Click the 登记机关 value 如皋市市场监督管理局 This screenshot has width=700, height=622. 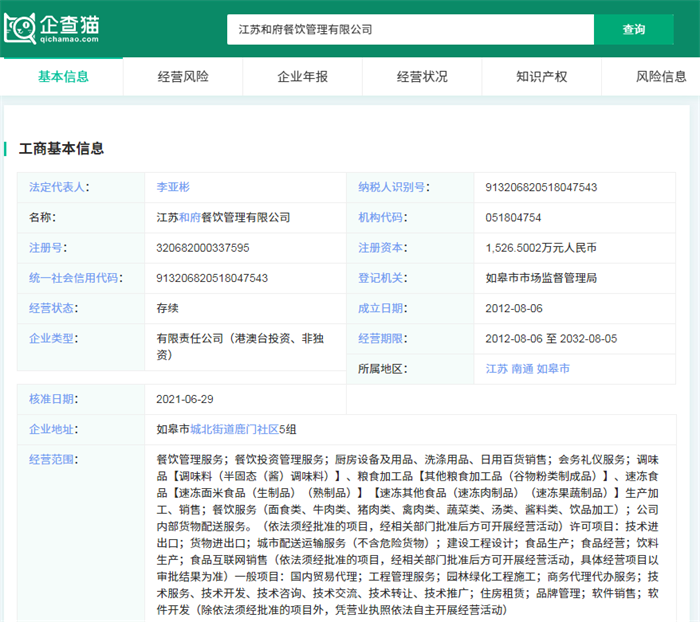click(540, 278)
